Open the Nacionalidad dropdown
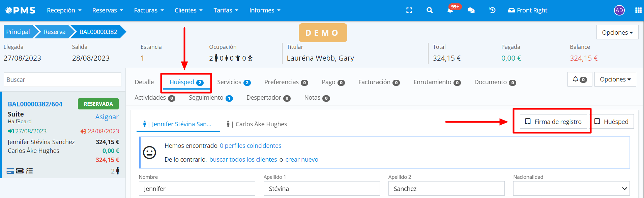644x198 pixels. (571, 189)
